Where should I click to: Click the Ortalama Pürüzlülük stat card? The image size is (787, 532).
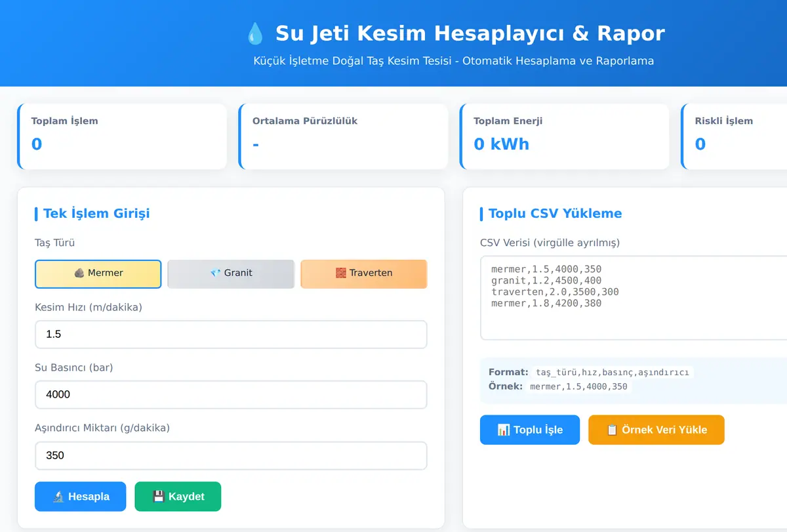tap(343, 136)
